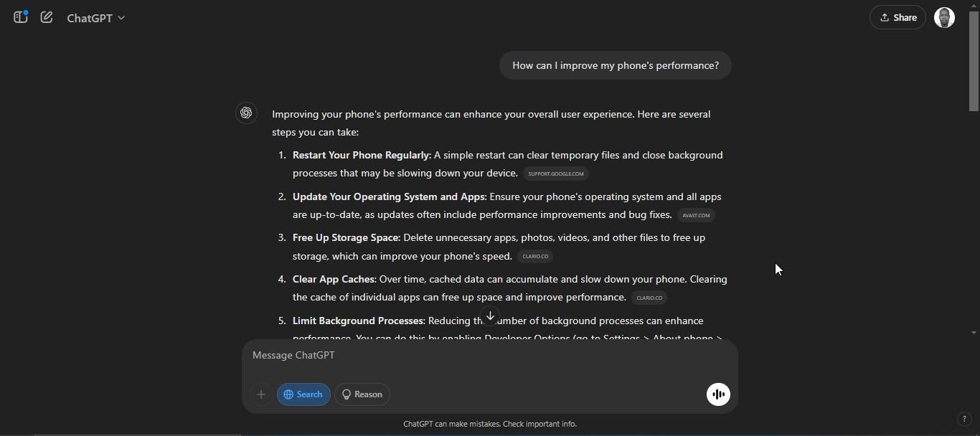Image resolution: width=980 pixels, height=436 pixels.
Task: Expand the ChatGPT model dropdown
Action: pos(96,18)
